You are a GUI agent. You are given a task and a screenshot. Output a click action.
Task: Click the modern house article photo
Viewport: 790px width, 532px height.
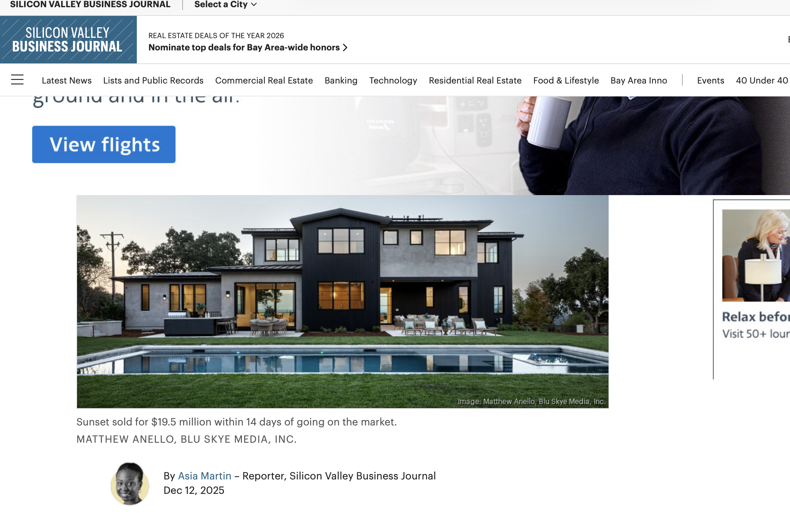coord(342,302)
